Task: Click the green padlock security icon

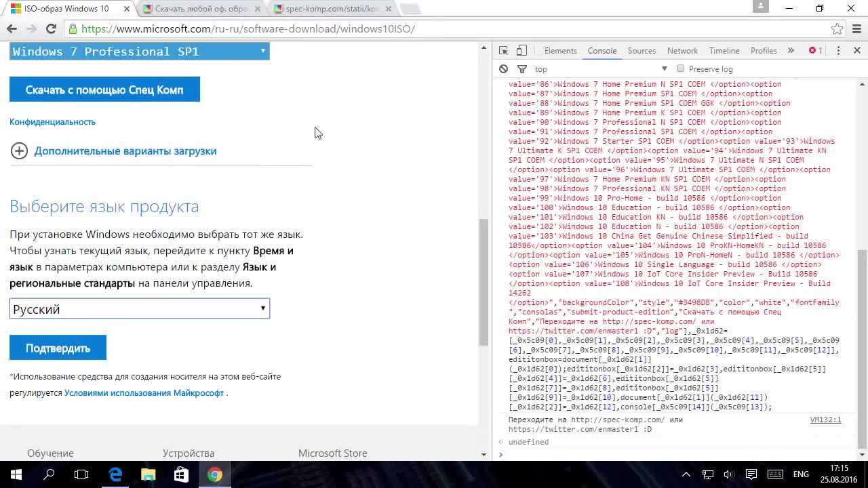Action: pyautogui.click(x=73, y=28)
